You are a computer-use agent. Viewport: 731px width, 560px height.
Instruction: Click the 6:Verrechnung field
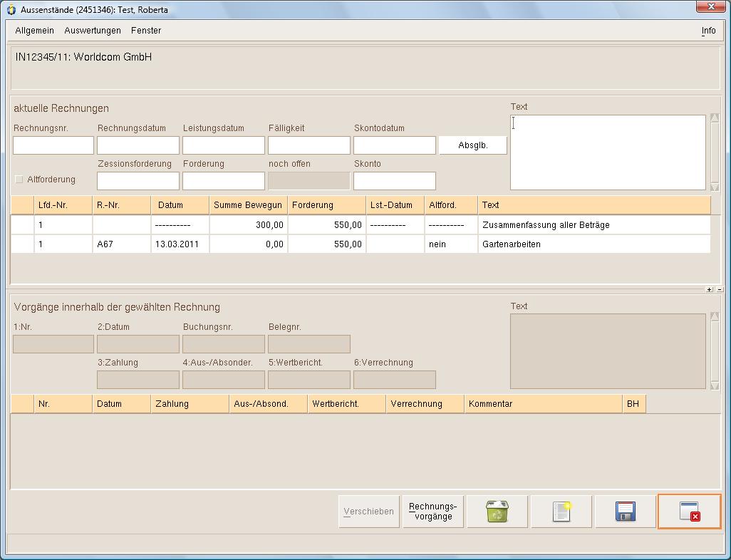(x=395, y=380)
